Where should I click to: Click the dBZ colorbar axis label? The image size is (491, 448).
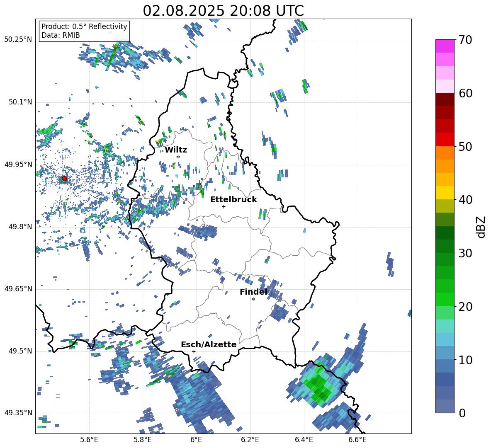tap(481, 227)
